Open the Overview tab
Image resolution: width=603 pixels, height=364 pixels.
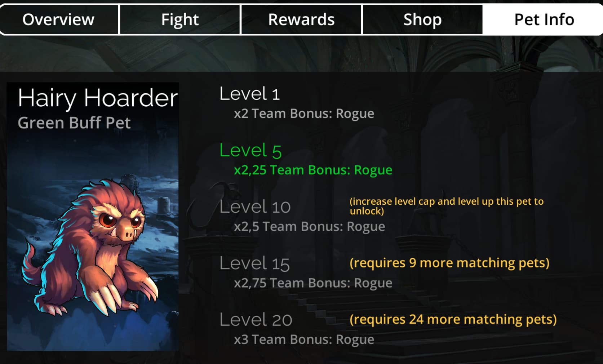pyautogui.click(x=59, y=19)
